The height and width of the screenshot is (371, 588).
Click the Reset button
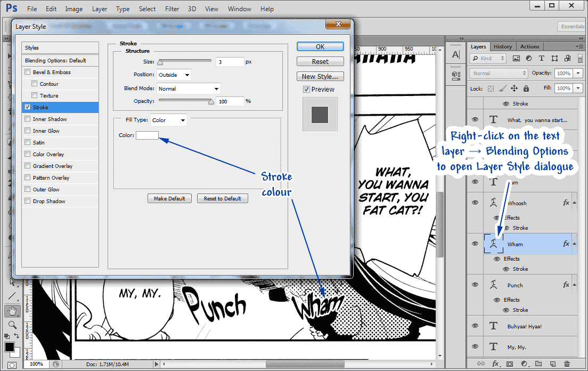[320, 61]
